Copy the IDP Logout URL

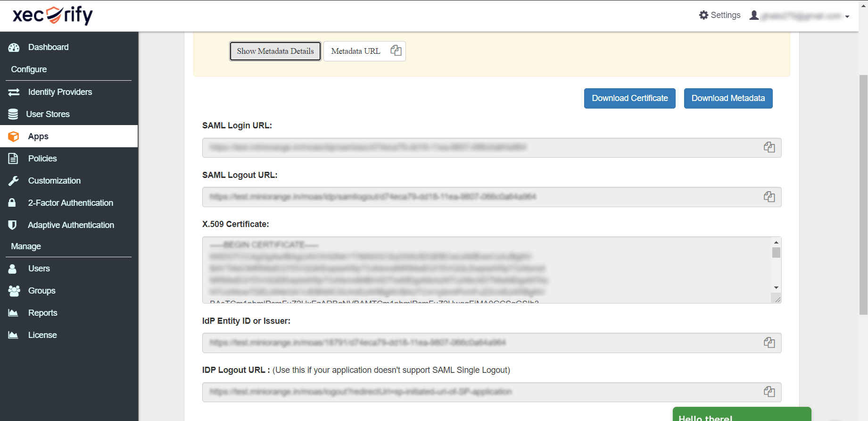pos(769,392)
